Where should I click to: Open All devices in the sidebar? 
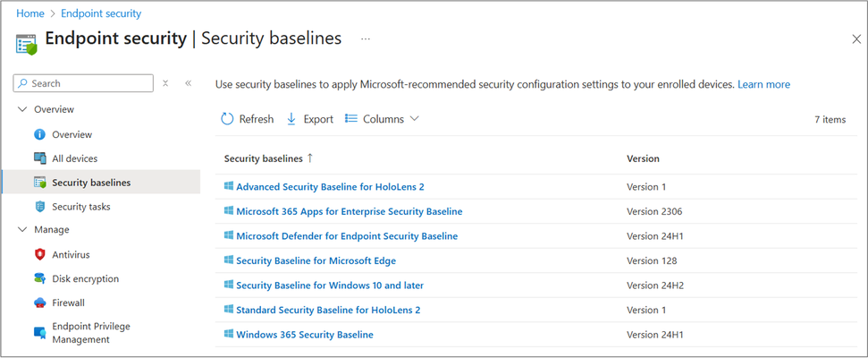pos(75,158)
